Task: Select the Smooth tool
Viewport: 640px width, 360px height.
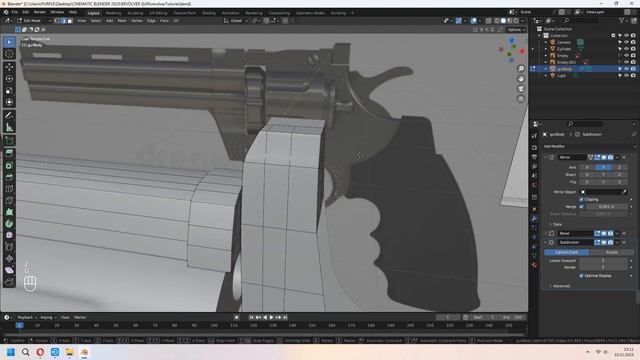Action: coord(9,235)
